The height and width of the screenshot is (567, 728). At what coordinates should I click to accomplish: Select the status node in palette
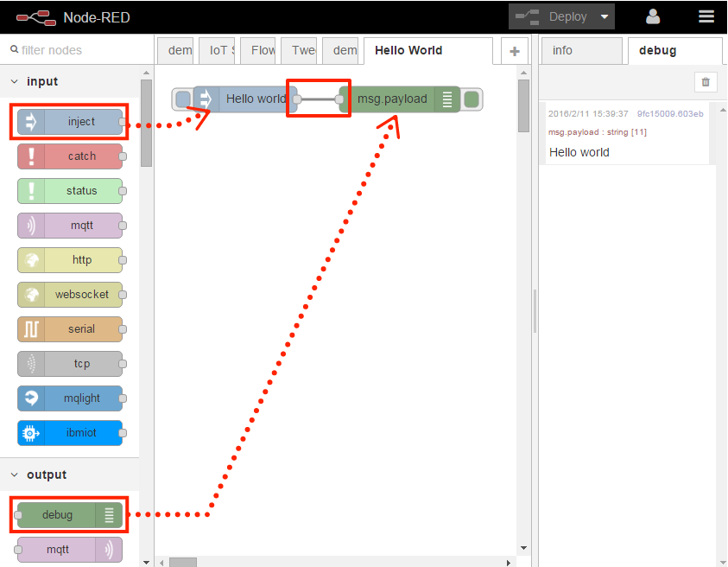coord(70,191)
